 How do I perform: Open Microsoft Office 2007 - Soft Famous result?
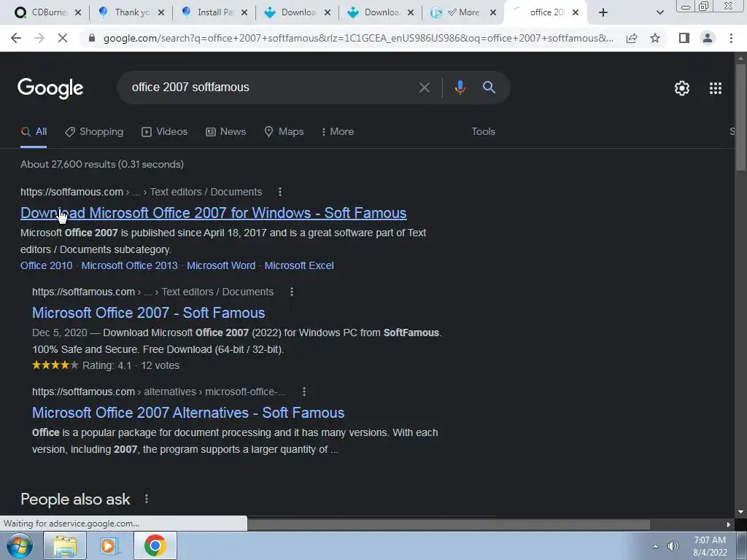click(149, 313)
